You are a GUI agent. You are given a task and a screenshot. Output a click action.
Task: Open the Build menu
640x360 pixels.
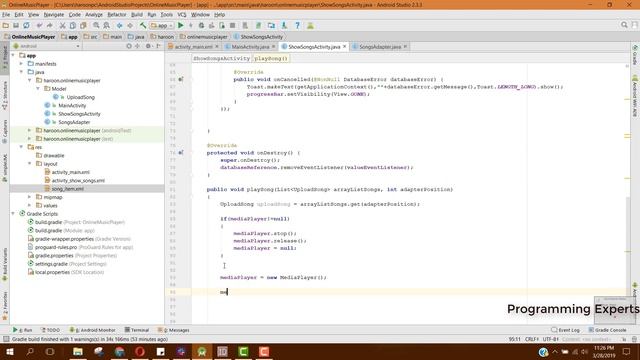137,14
